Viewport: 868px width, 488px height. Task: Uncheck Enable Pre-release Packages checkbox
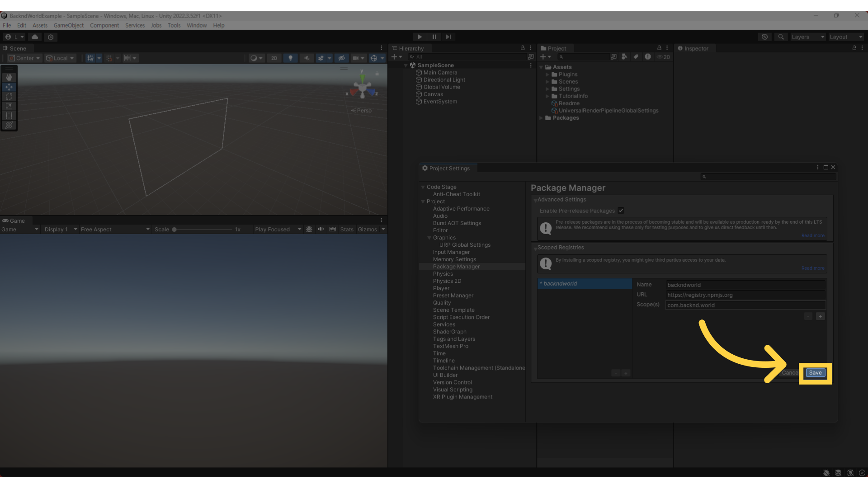pyautogui.click(x=621, y=211)
